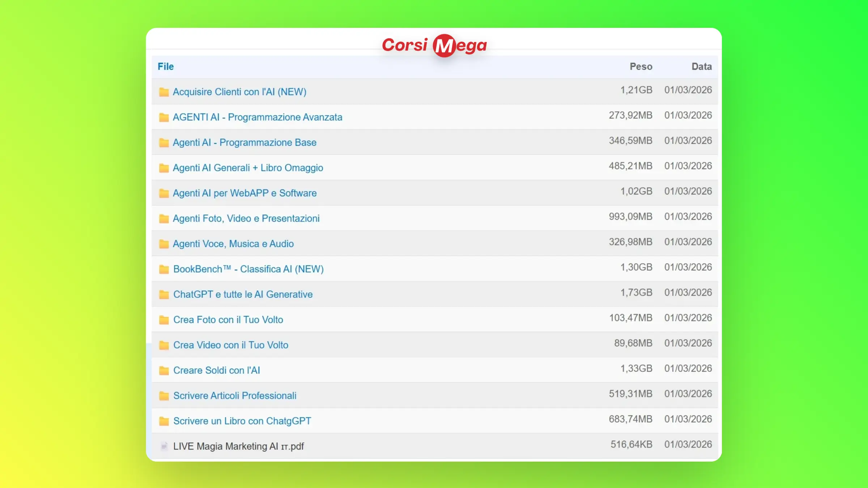
Task: Click folder icon next to BookBench Classifica AI
Action: point(164,269)
